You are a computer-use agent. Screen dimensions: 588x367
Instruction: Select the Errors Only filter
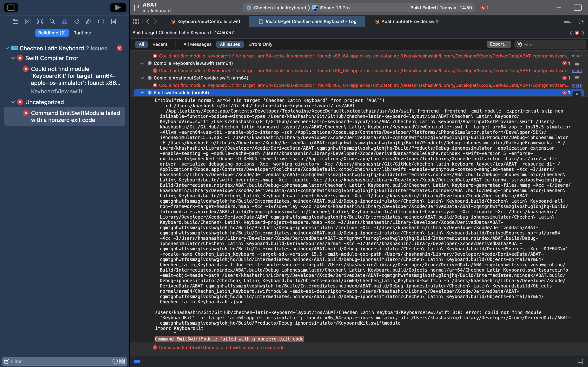pos(260,44)
